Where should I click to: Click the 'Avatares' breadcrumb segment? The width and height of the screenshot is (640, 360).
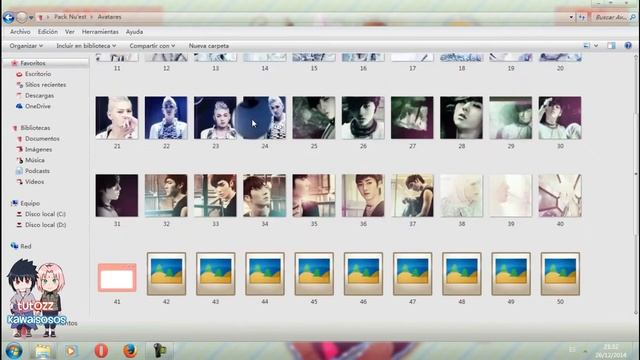click(109, 17)
